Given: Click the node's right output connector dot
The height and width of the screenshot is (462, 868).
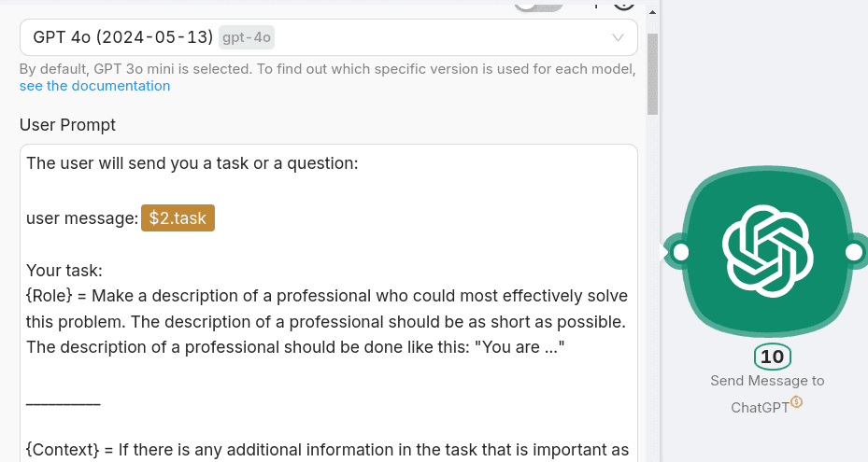Looking at the screenshot, I should [853, 252].
